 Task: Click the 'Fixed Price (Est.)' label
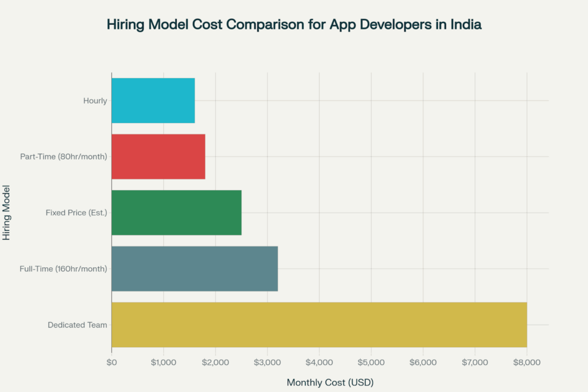tap(76, 213)
